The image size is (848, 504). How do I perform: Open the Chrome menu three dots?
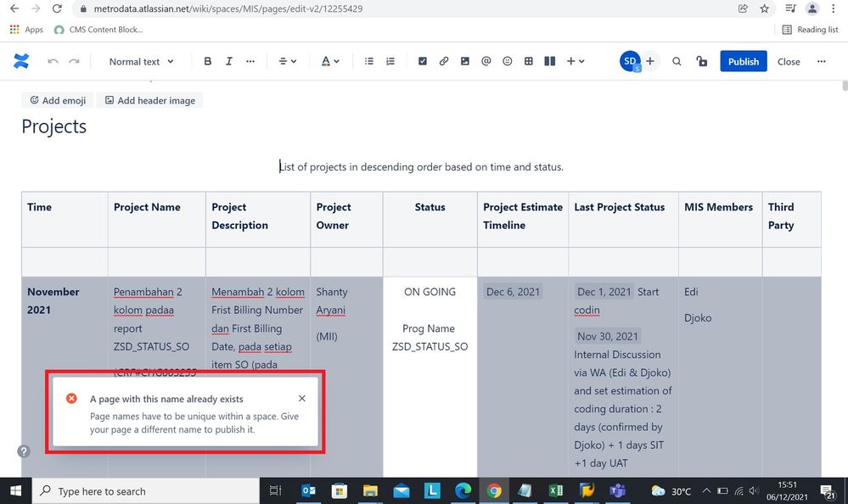834,8
